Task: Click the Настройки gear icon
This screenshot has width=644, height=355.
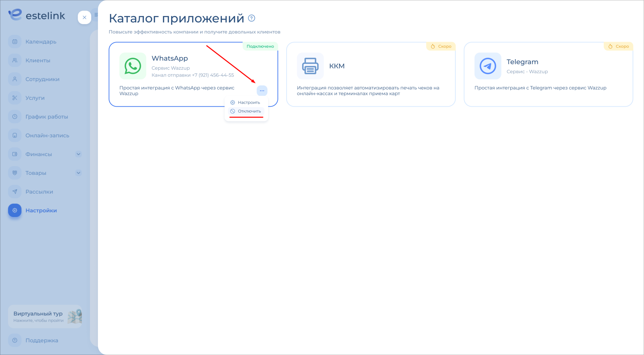Action: point(15,210)
